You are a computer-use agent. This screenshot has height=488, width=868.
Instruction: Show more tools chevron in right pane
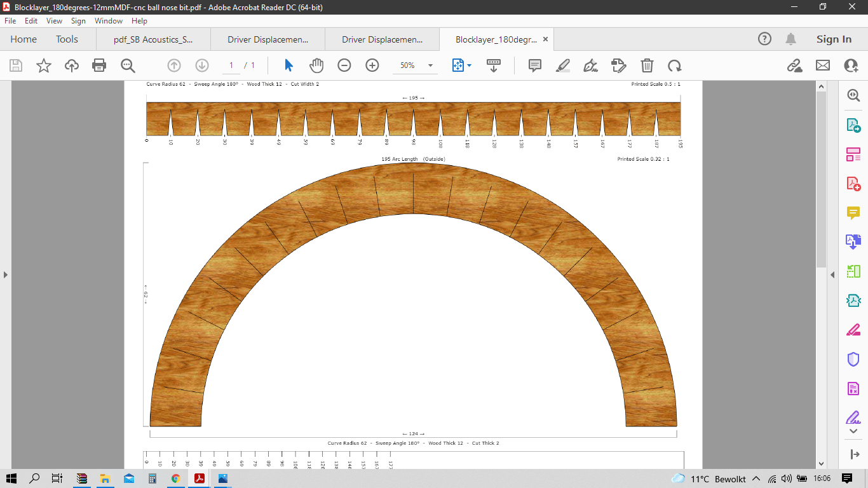pyautogui.click(x=853, y=431)
